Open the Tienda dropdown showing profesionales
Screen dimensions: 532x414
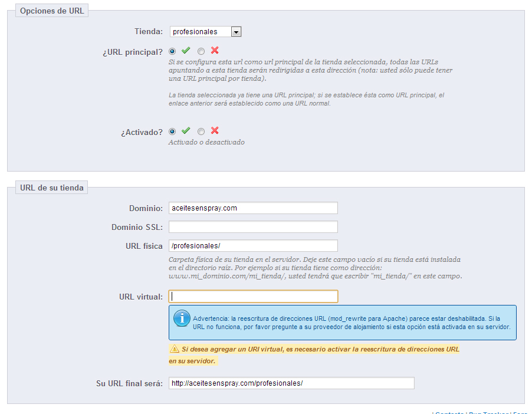205,32
